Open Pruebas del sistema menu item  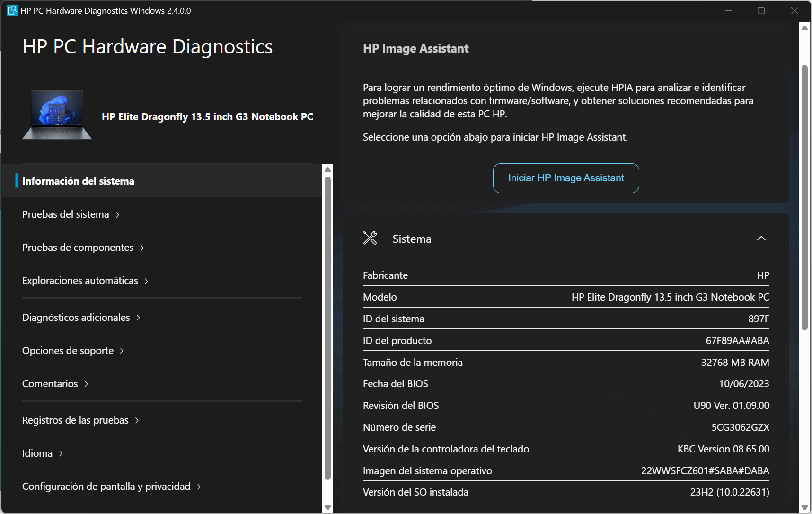click(66, 214)
